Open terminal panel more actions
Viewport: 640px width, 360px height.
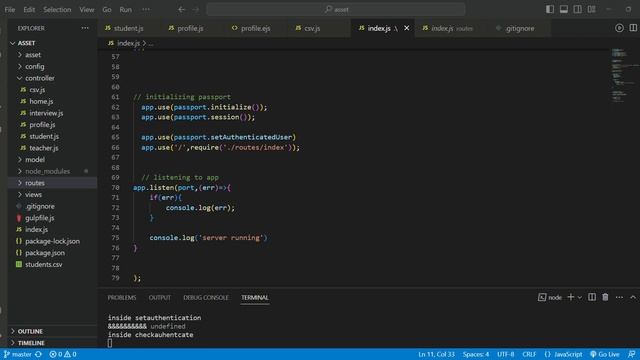tap(619, 297)
